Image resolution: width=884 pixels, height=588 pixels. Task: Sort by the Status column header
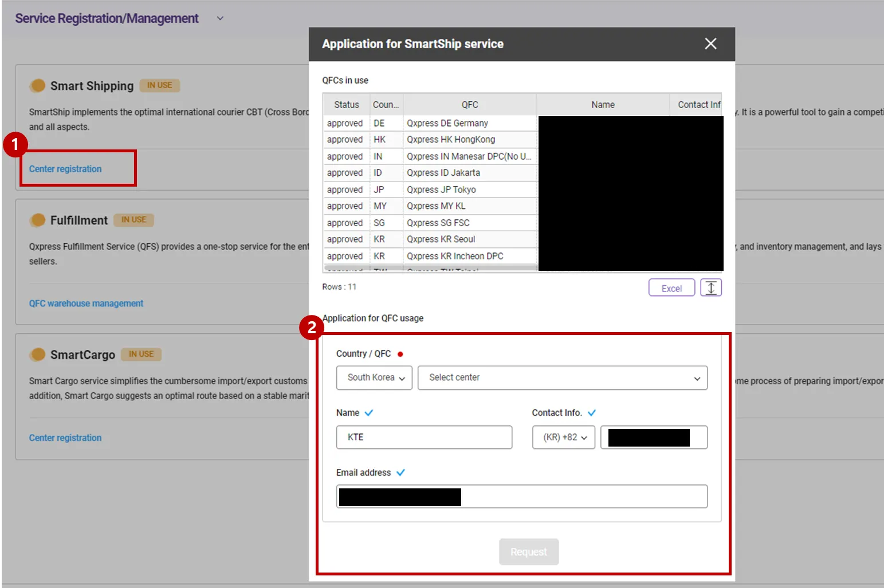(x=347, y=105)
